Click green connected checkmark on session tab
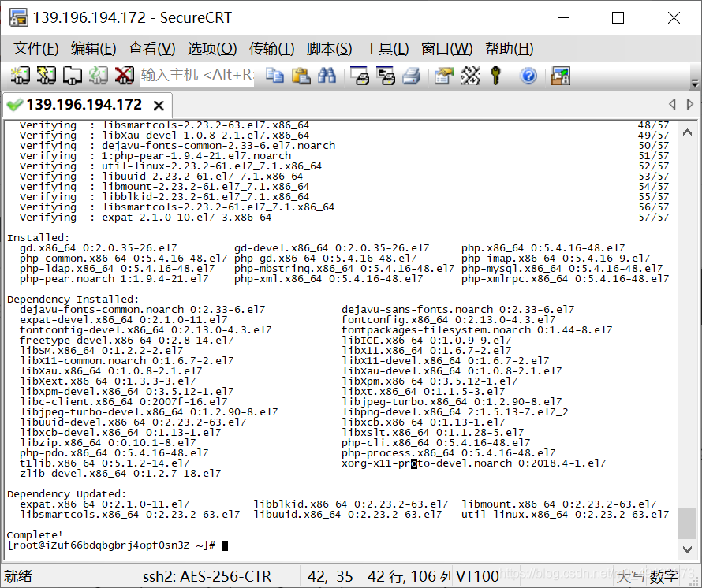 pos(15,105)
